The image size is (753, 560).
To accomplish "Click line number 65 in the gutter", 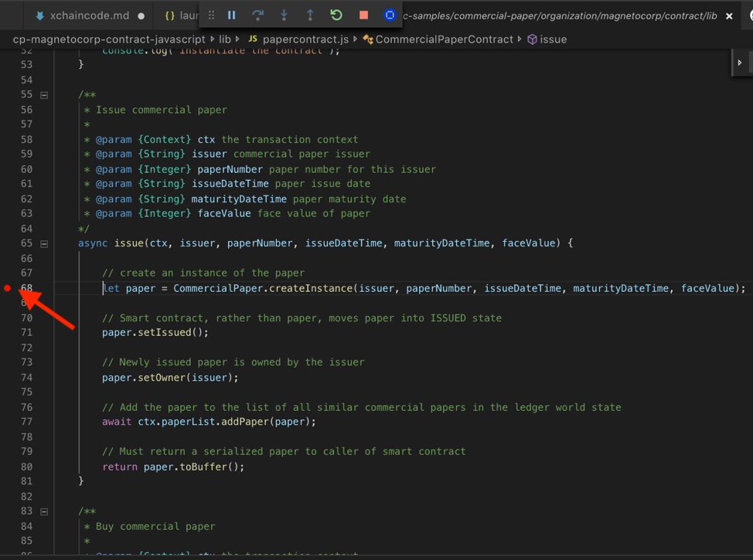I will tap(26, 243).
